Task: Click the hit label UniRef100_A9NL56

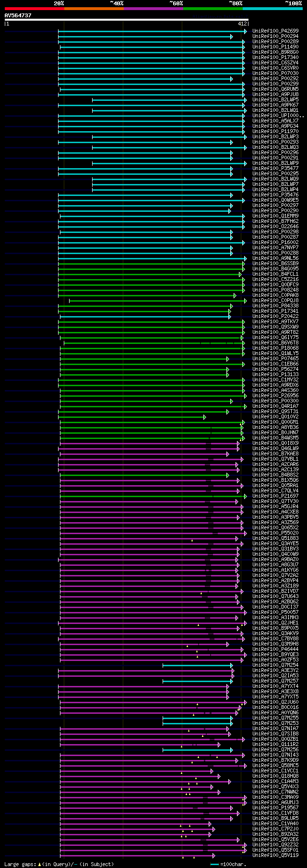Action: (x=275, y=258)
